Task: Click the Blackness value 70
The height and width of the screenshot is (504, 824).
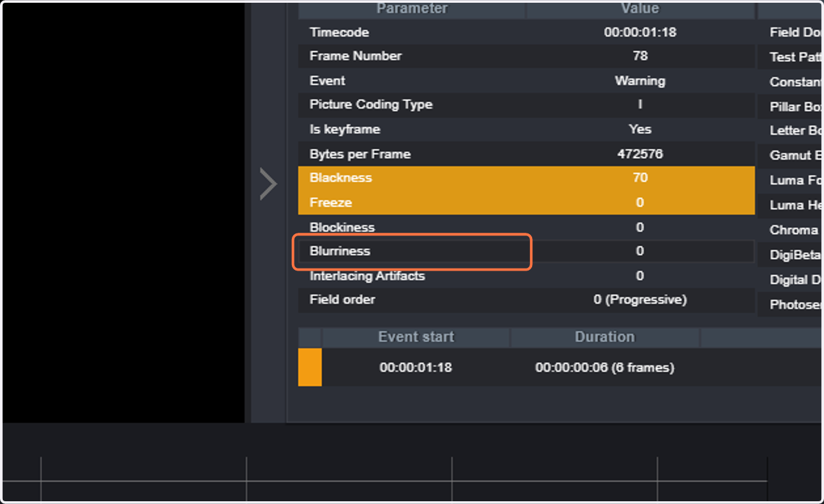Action: pyautogui.click(x=640, y=178)
